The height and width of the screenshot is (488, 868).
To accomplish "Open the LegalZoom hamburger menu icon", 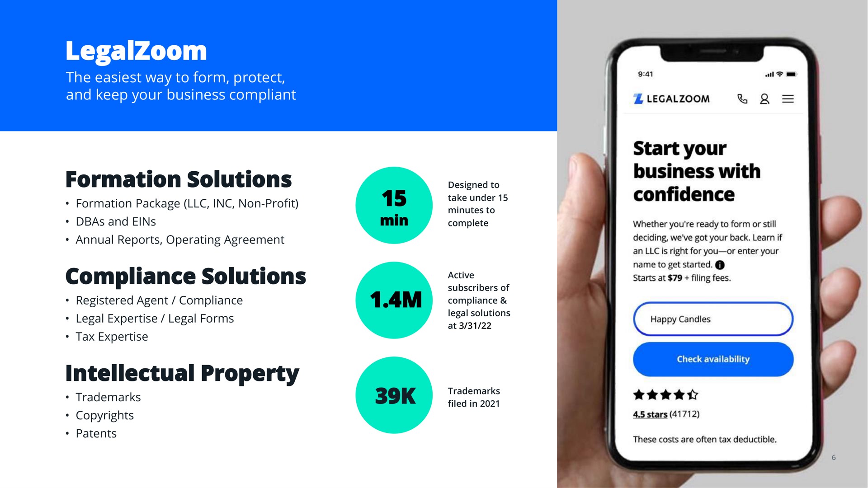I will coord(788,100).
